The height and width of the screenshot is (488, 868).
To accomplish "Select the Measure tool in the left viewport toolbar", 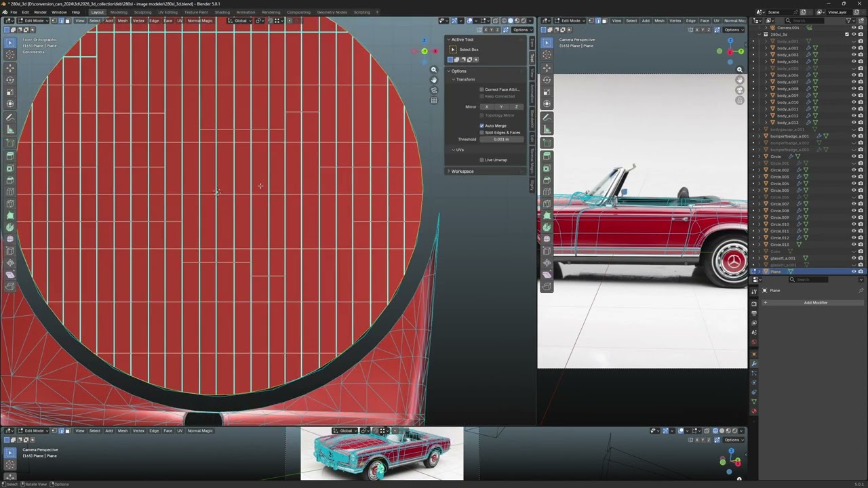I will (x=10, y=129).
